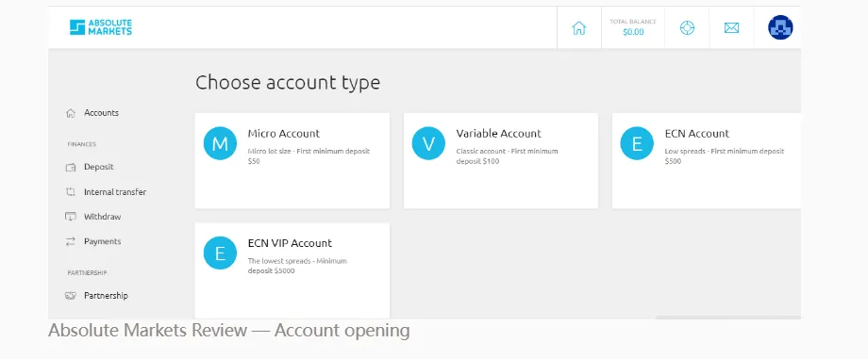Open the support lifebuoy icon
Image resolution: width=868 pixels, height=359 pixels.
pyautogui.click(x=687, y=27)
